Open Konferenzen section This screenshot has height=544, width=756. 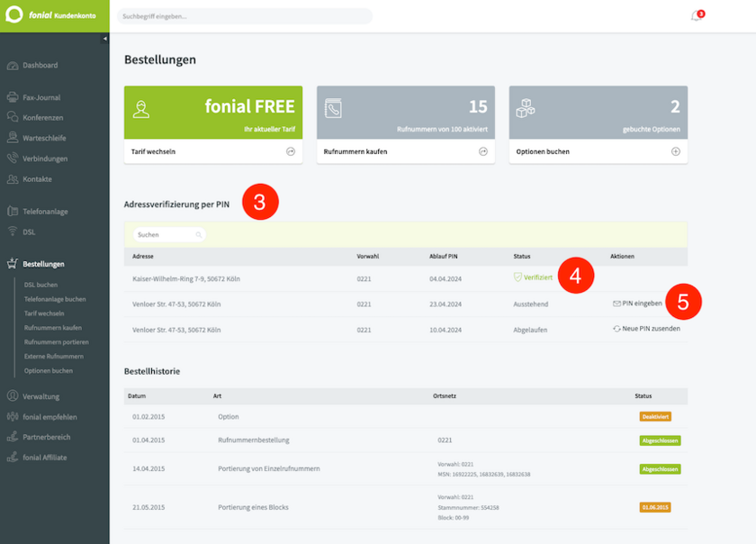(x=43, y=118)
